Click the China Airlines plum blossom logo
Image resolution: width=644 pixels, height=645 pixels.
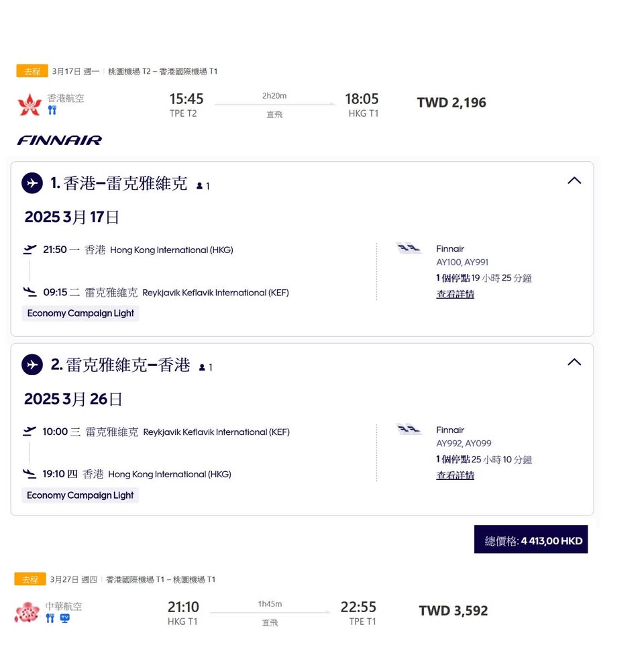pos(28,612)
